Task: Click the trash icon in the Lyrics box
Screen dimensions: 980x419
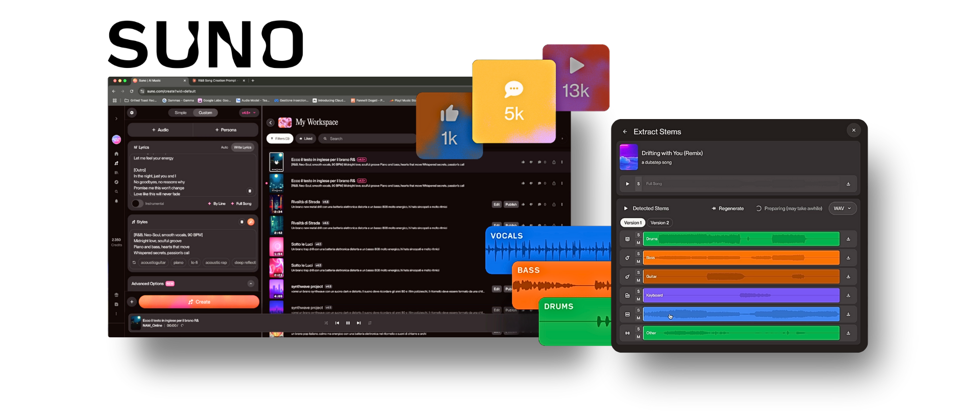Action: (250, 191)
